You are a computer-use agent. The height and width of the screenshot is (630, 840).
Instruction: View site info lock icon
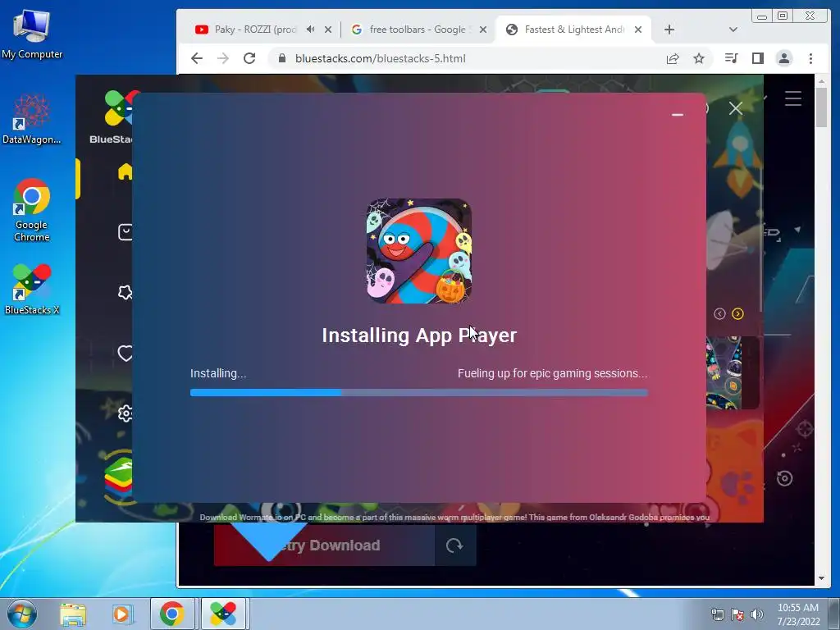pyautogui.click(x=282, y=58)
